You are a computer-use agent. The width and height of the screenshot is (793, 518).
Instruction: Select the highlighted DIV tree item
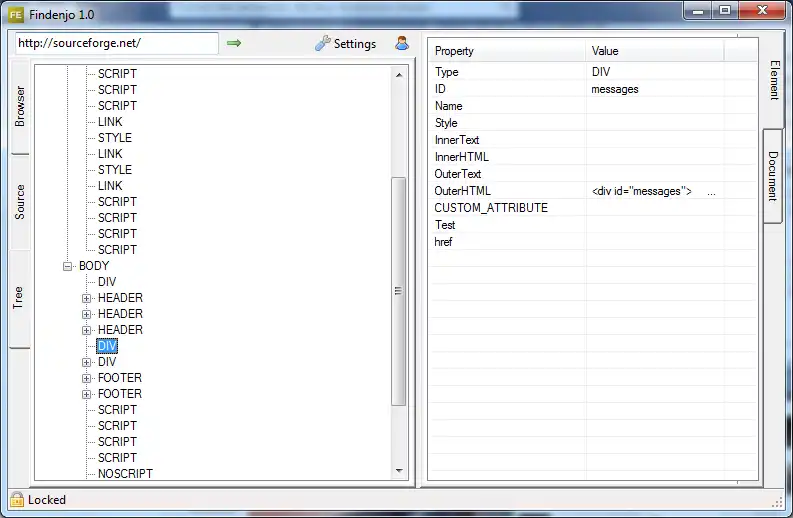[x=107, y=346]
